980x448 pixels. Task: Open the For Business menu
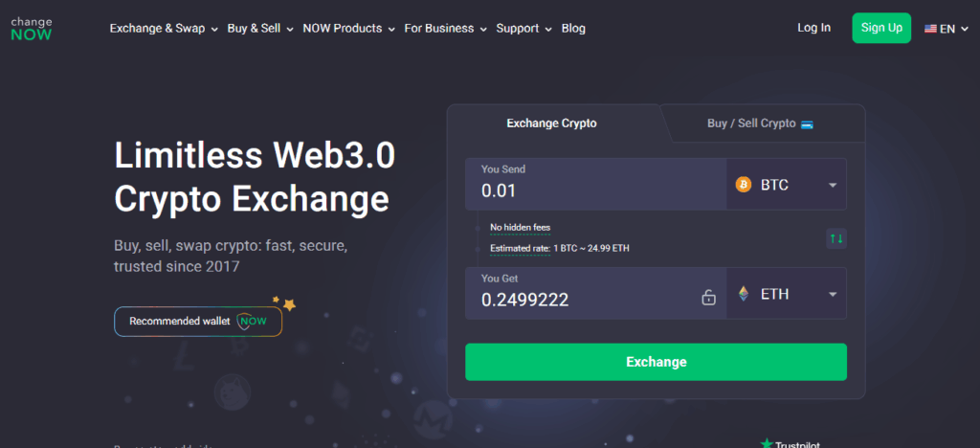point(445,29)
